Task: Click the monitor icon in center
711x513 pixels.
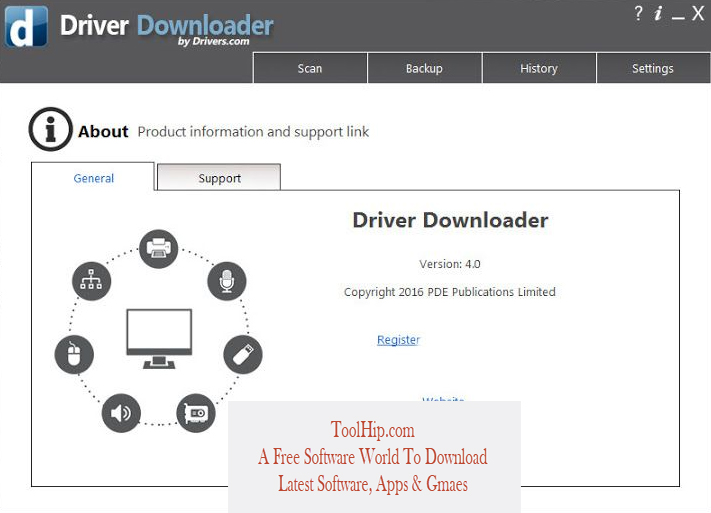Action: click(159, 338)
